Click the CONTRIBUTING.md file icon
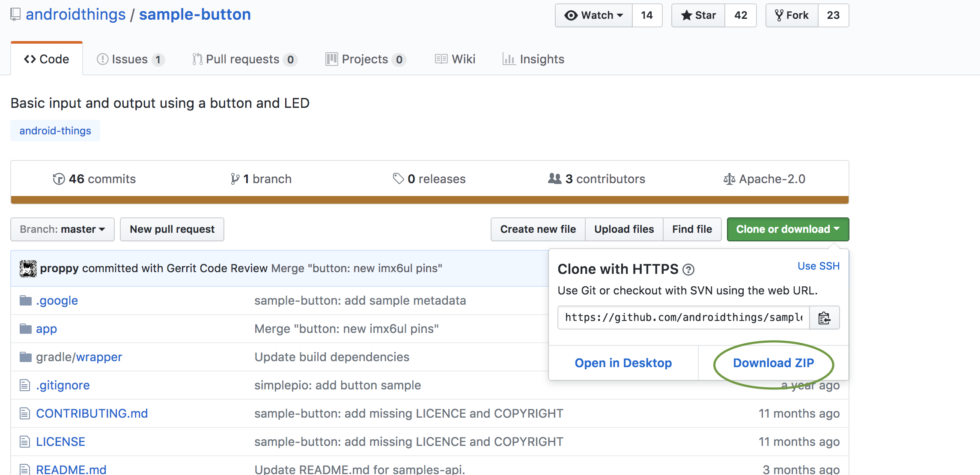Screen dimensions: 980x475 pos(25,414)
